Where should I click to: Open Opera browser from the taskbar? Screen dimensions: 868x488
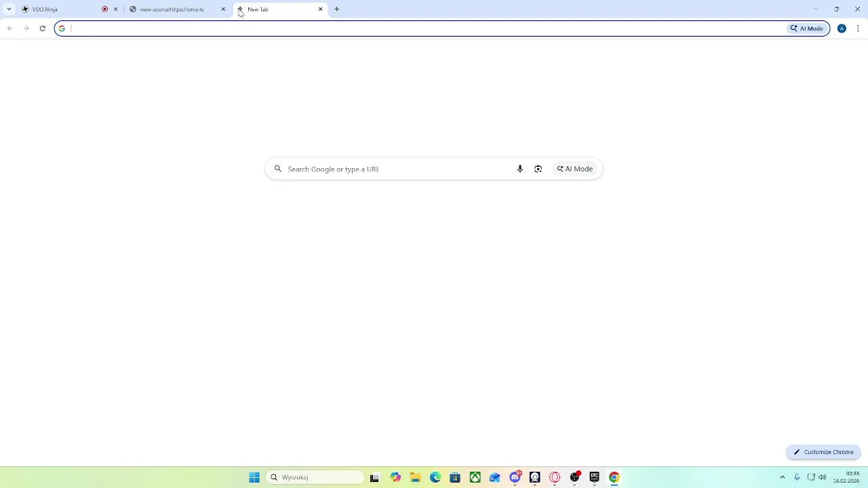pyautogui.click(x=555, y=477)
